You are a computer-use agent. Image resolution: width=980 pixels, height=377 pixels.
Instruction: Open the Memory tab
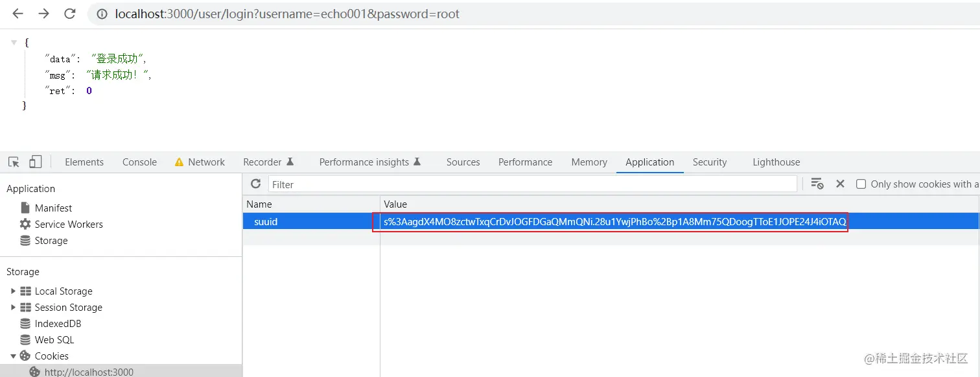click(589, 162)
